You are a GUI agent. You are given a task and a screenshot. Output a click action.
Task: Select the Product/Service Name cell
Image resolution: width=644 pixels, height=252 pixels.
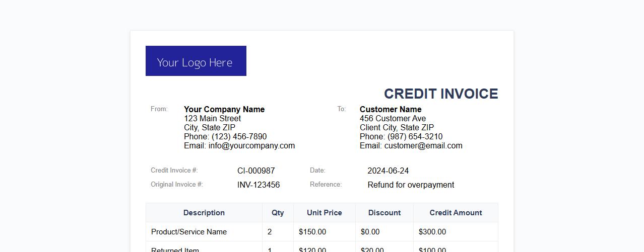[x=204, y=232]
